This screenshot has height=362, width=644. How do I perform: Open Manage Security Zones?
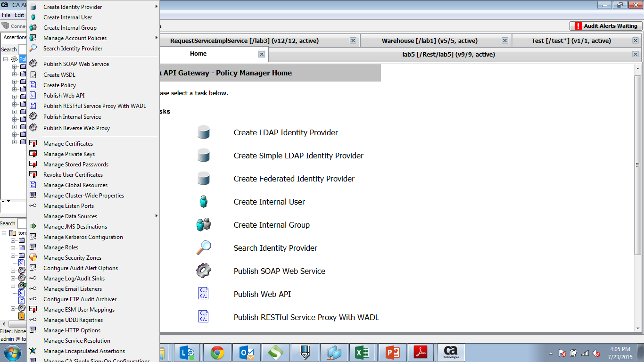93,258
